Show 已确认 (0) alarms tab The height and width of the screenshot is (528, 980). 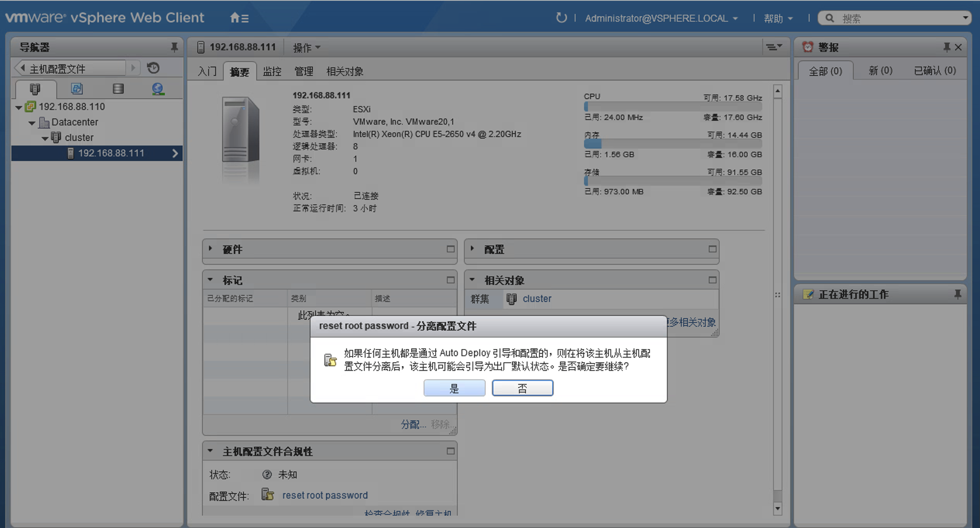click(x=935, y=71)
